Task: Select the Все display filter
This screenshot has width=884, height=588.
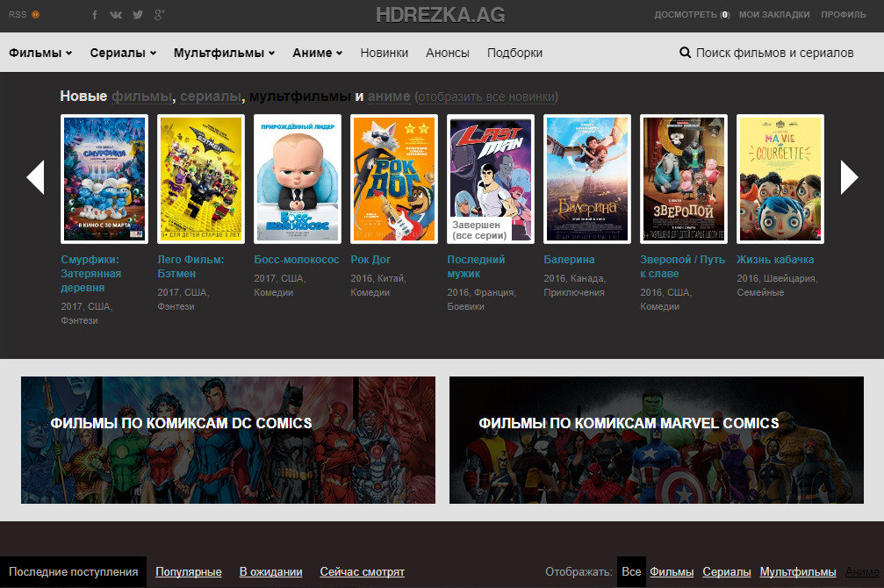Action: tap(631, 571)
